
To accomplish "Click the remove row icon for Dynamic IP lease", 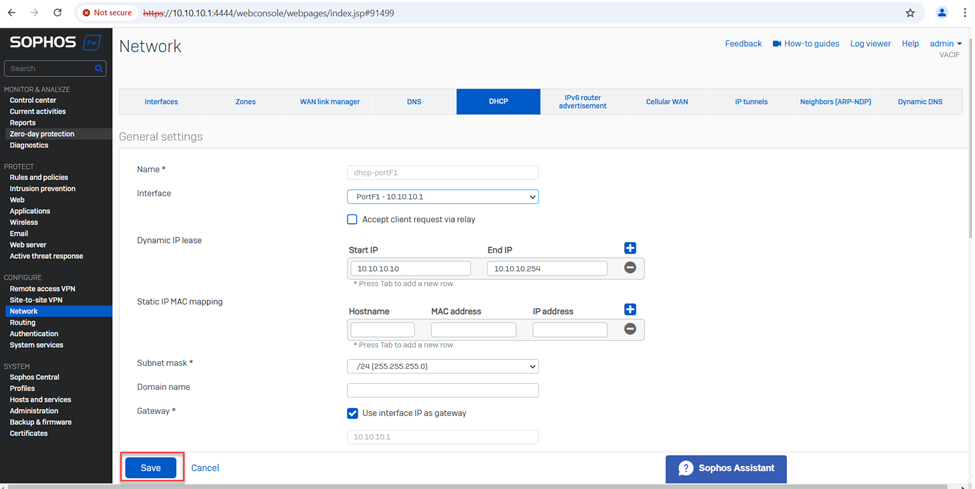I will click(630, 268).
